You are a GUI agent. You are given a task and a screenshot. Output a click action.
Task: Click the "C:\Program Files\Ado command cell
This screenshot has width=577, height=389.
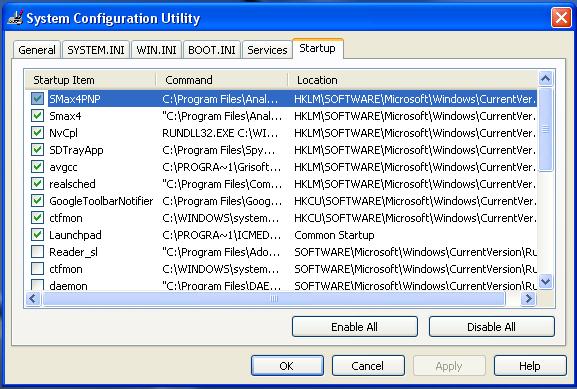[x=221, y=252]
